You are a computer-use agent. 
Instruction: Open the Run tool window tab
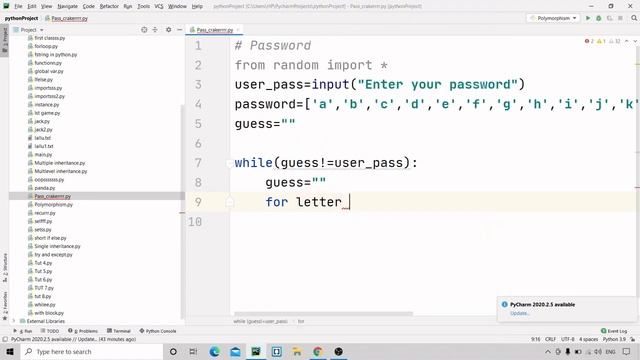click(23, 331)
